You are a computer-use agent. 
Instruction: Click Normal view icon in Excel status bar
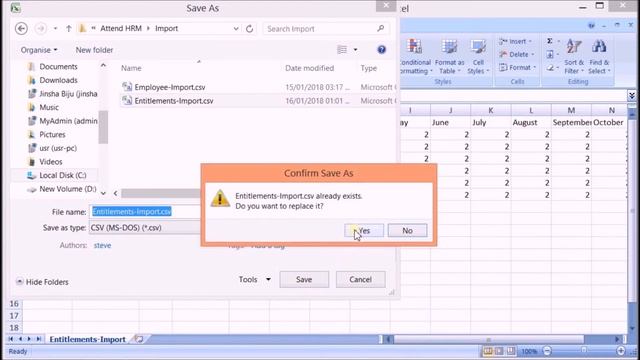pos(488,351)
